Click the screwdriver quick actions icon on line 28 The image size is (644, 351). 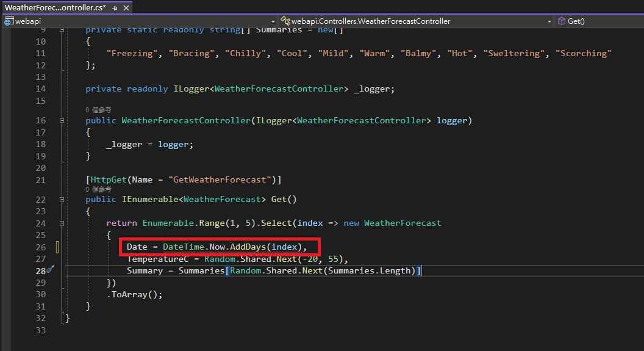pos(51,270)
